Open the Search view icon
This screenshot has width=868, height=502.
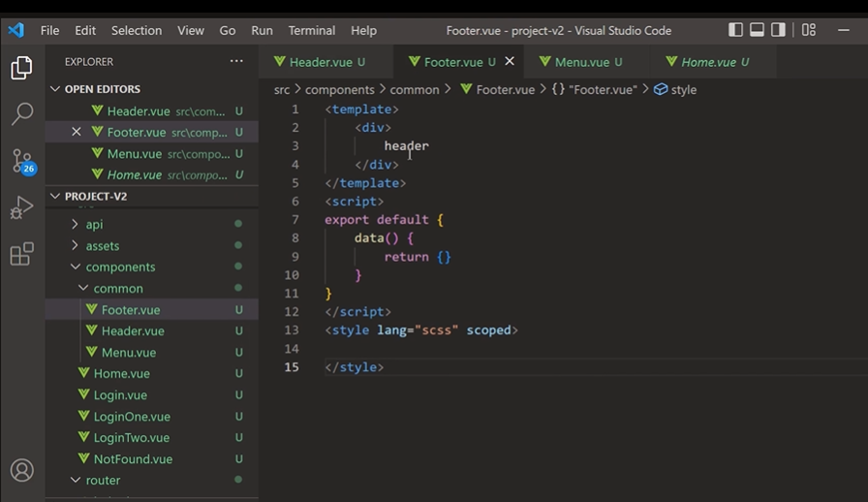21,114
